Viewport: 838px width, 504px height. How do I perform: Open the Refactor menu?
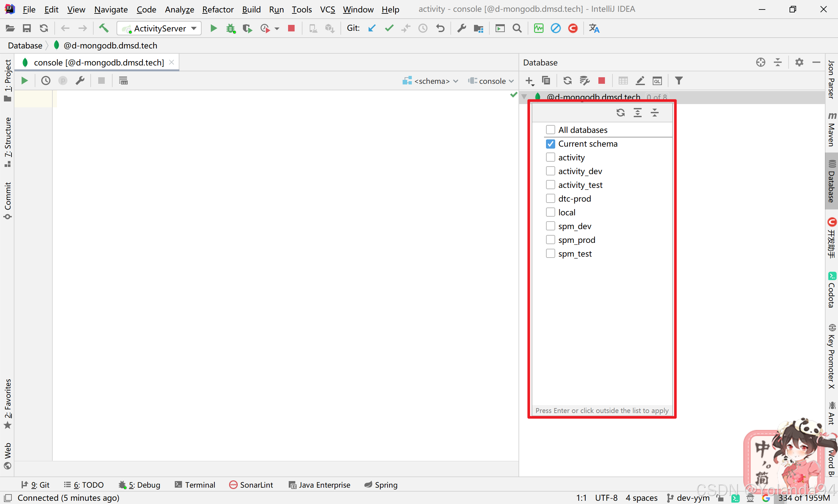(218, 9)
